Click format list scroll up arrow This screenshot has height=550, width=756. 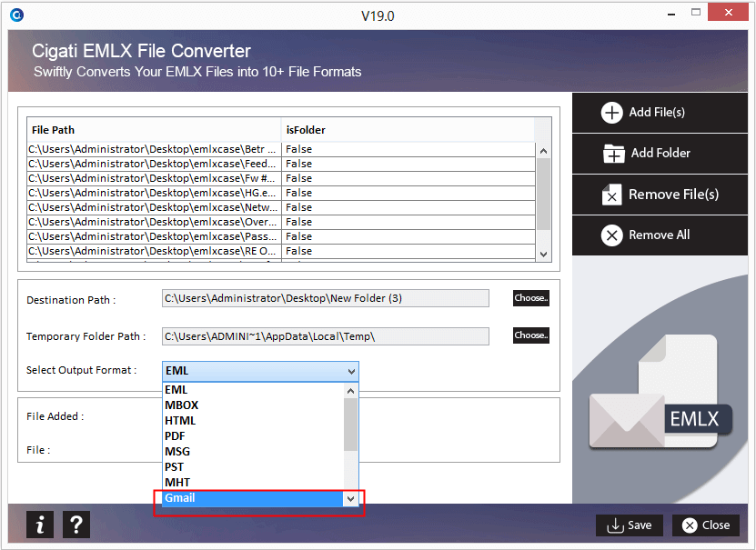click(351, 391)
